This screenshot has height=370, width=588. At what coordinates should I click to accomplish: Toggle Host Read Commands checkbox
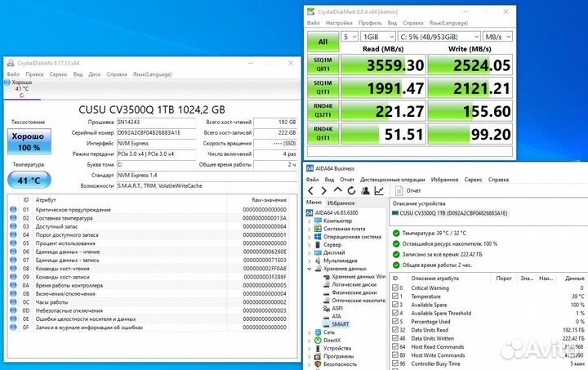click(395, 347)
